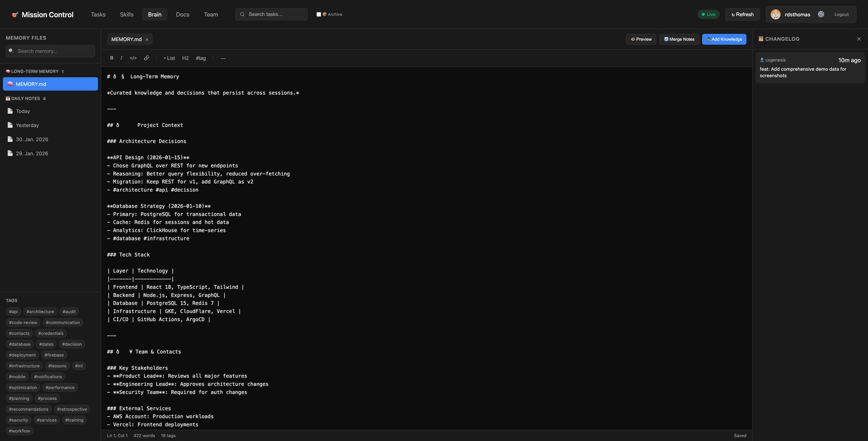Close the Changelog panel

858,39
